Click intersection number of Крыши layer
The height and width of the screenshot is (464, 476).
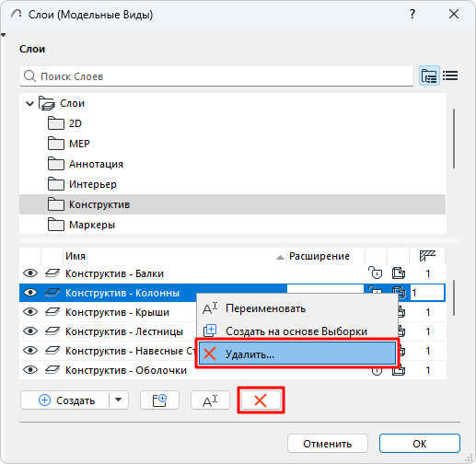point(428,312)
